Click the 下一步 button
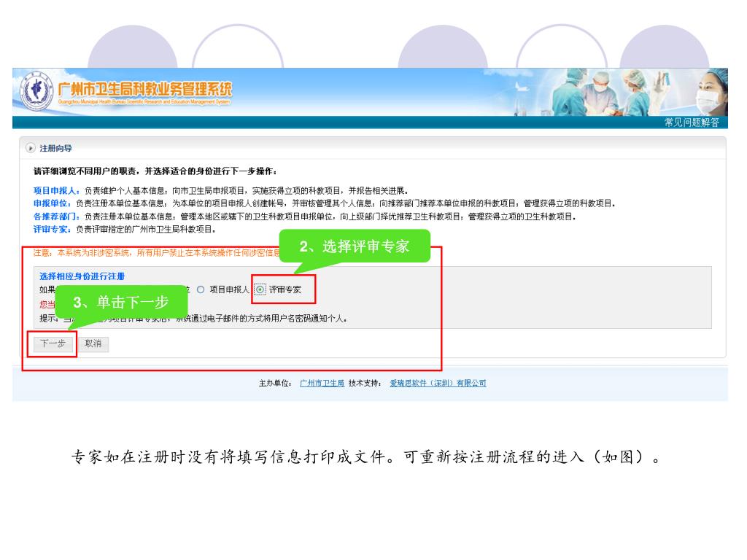 tap(53, 344)
